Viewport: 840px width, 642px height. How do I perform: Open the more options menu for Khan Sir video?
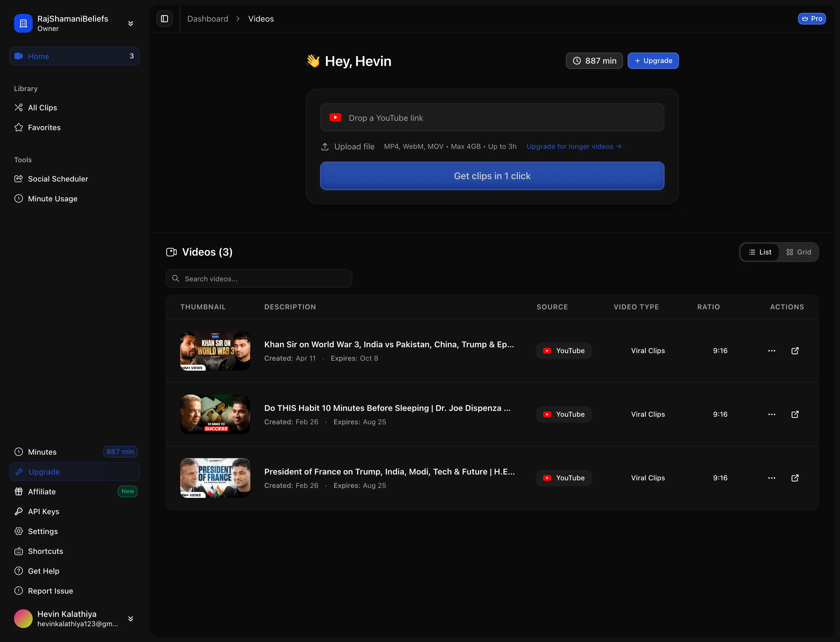[772, 351]
